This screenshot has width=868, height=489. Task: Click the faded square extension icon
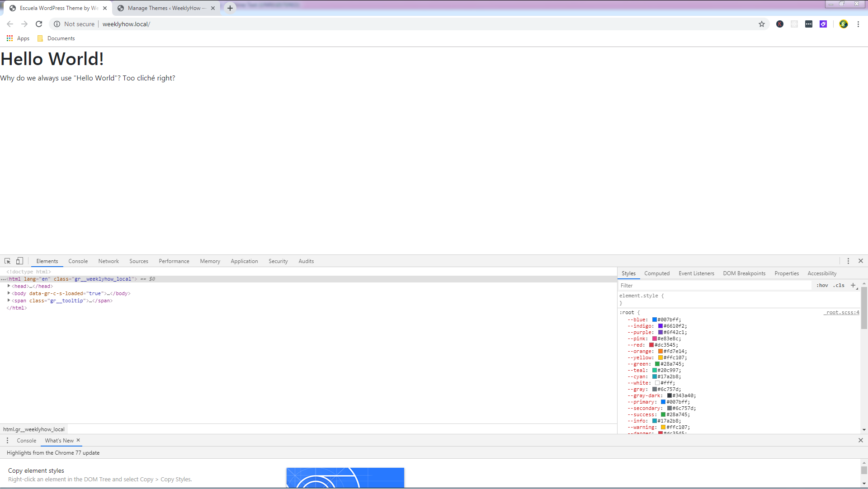click(794, 24)
